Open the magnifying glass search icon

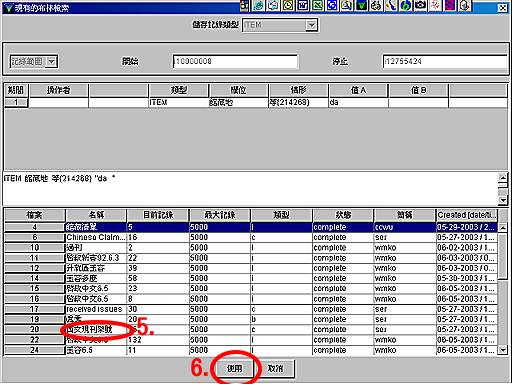pyautogui.click(x=347, y=5)
